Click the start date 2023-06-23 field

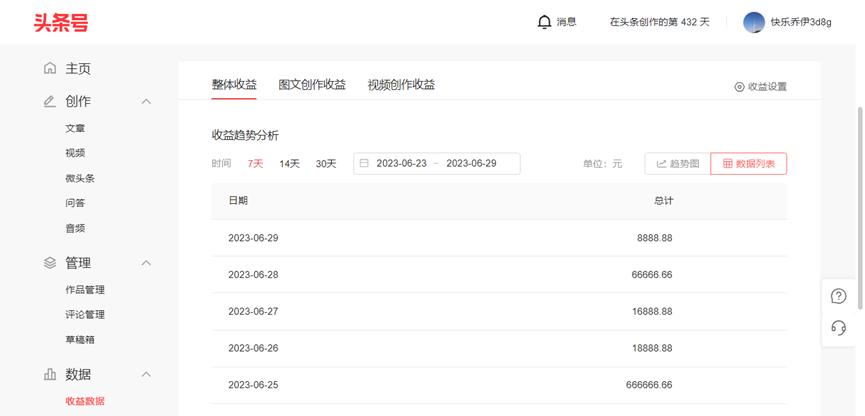[x=402, y=163]
